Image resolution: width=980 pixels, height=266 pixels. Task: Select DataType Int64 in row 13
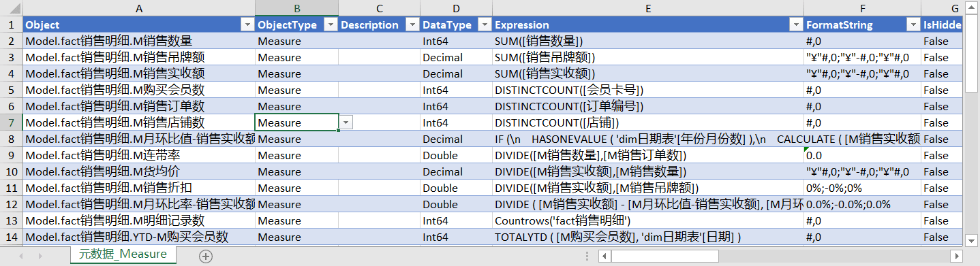(456, 220)
